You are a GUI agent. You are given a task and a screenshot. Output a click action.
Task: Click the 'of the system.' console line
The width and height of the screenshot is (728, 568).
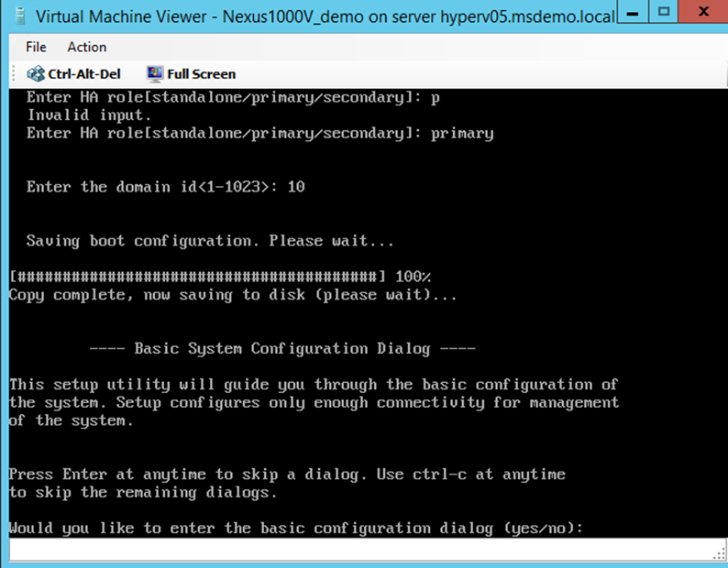coord(71,421)
